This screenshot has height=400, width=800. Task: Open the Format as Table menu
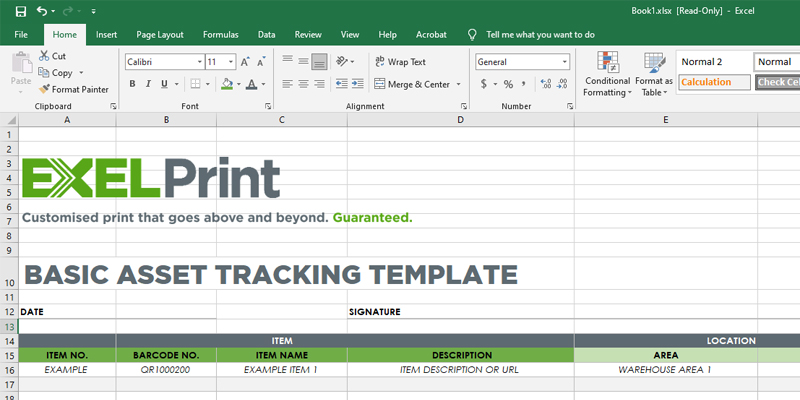point(654,74)
